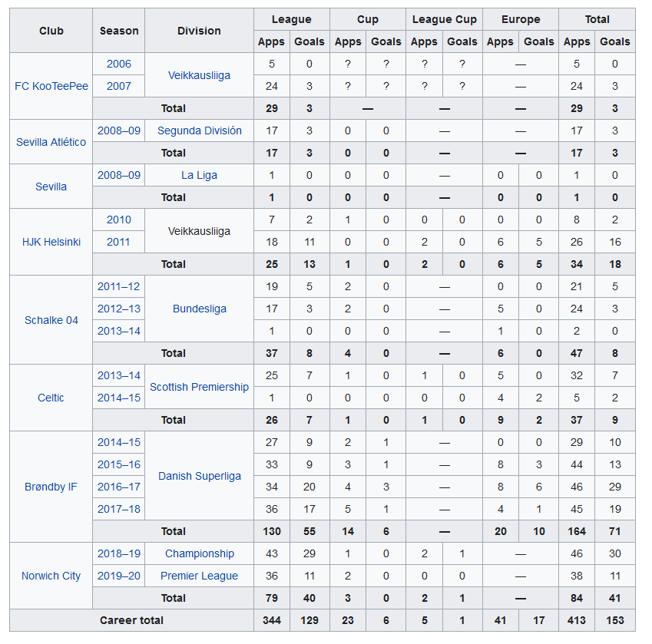Open the 2010 season link

tap(118, 220)
